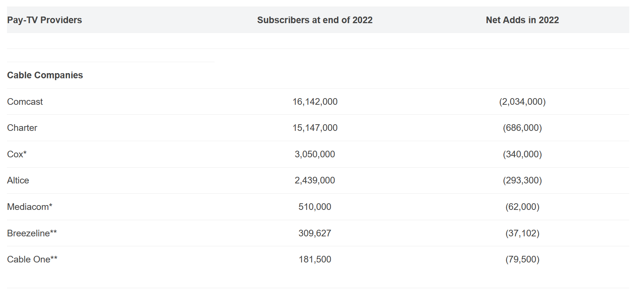This screenshot has height=297, width=644.
Task: Click the Net Adds in 2022 header
Action: [x=522, y=20]
